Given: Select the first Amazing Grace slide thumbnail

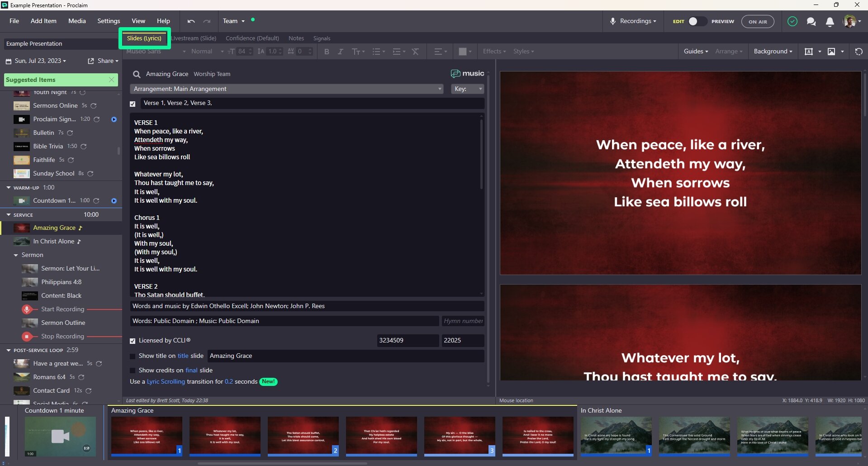Looking at the screenshot, I should pos(147,436).
